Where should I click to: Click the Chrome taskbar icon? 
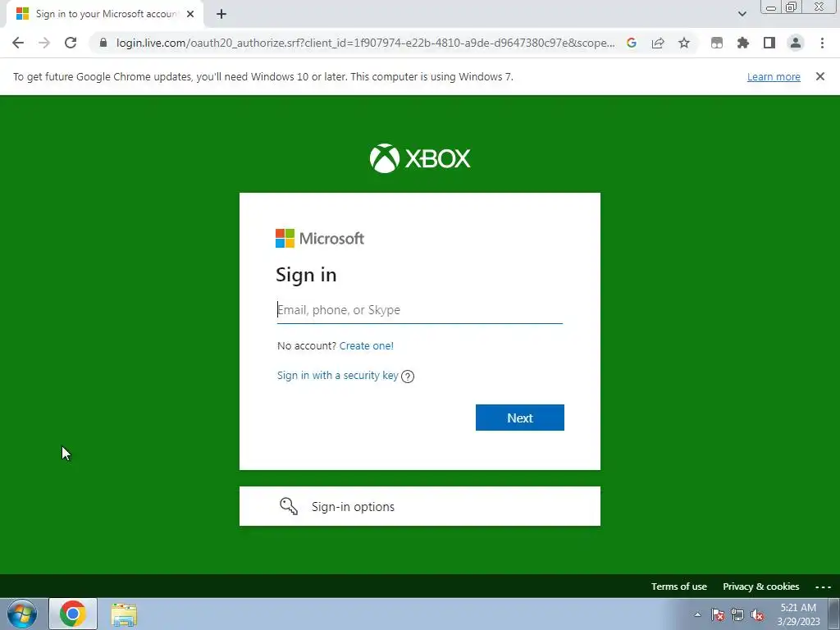coord(73,614)
